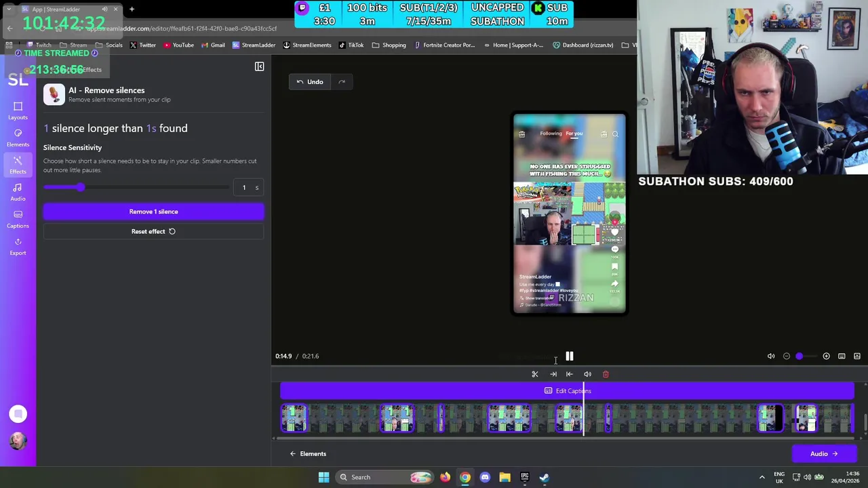868x488 pixels.
Task: Select the Effects sidebar section
Action: tap(18, 165)
